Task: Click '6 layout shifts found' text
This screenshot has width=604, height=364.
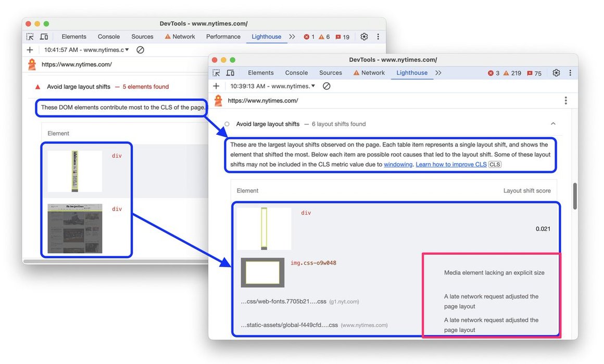Action: 338,124
